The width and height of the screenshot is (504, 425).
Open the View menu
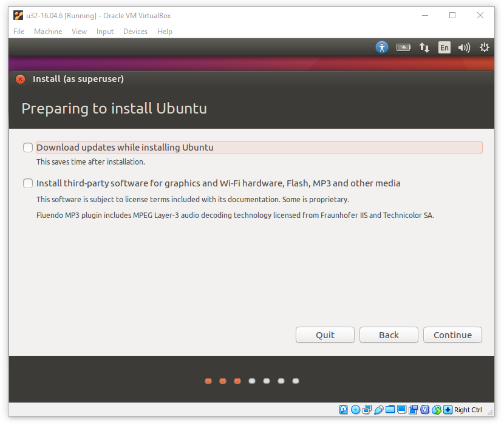(79, 32)
